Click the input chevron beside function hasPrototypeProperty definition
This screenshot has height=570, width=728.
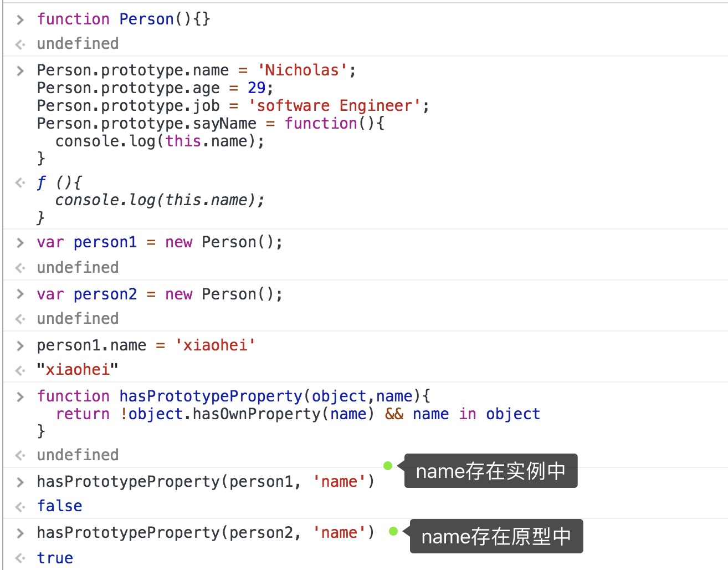20,396
